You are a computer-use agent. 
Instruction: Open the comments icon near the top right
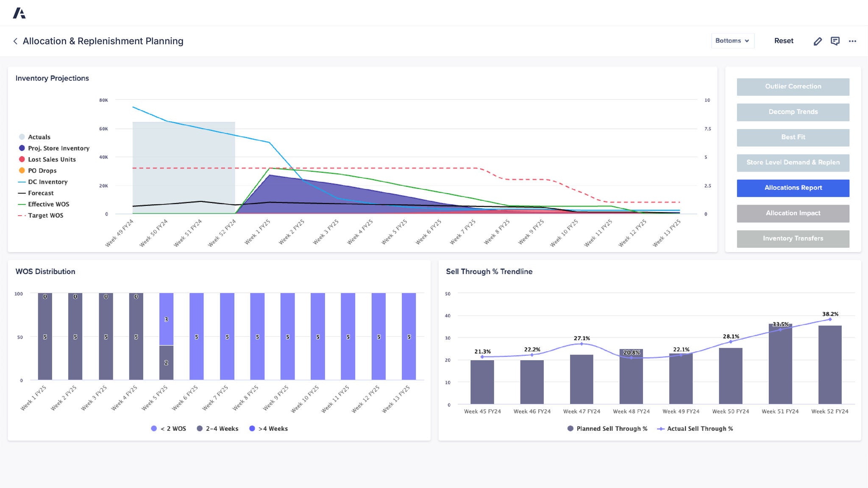tap(835, 41)
